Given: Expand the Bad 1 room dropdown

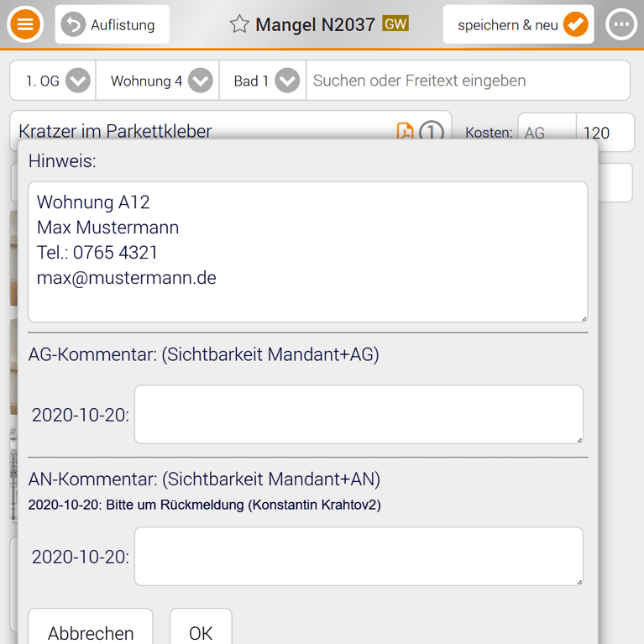Looking at the screenshot, I should [x=287, y=81].
